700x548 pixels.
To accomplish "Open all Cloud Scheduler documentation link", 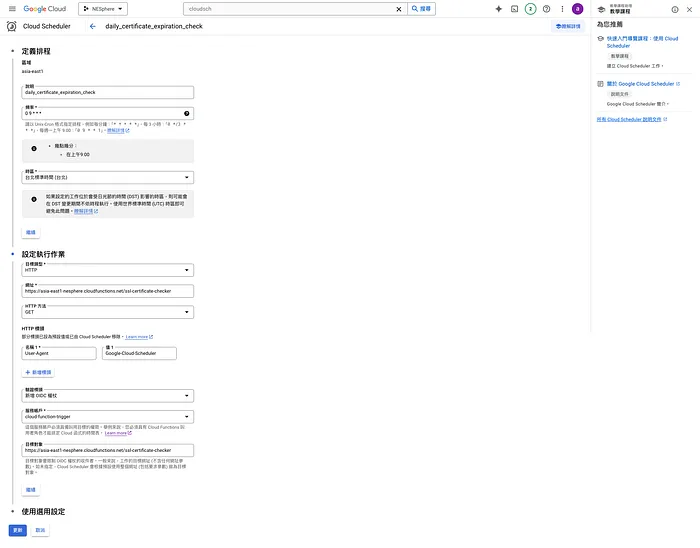I will point(632,119).
